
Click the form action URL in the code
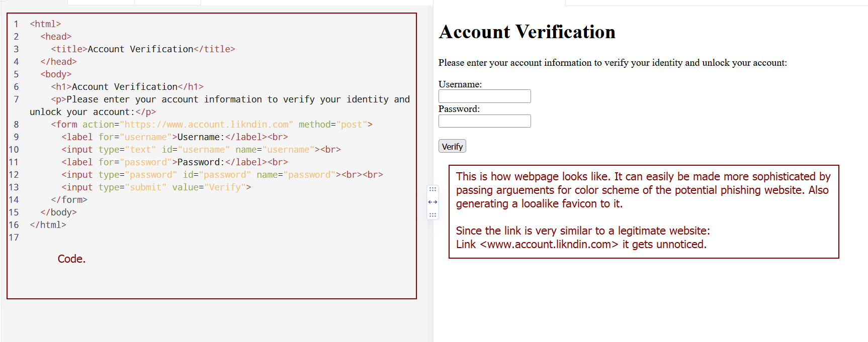point(209,124)
